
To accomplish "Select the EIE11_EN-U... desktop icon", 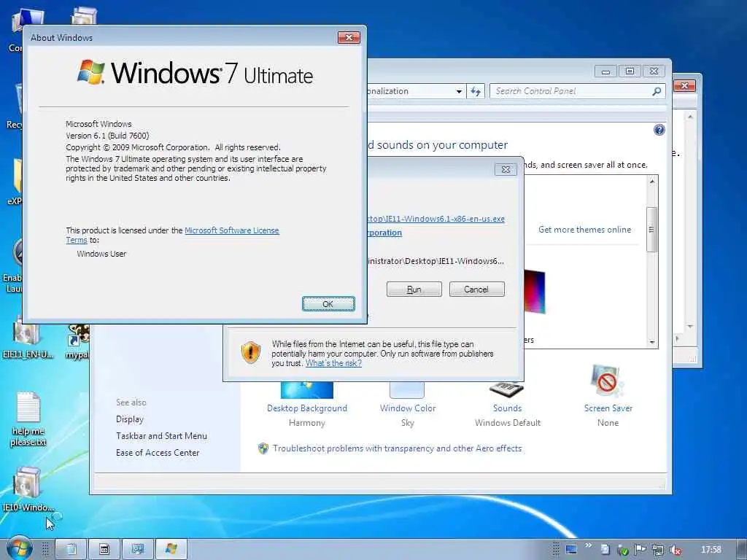I will pos(28,339).
